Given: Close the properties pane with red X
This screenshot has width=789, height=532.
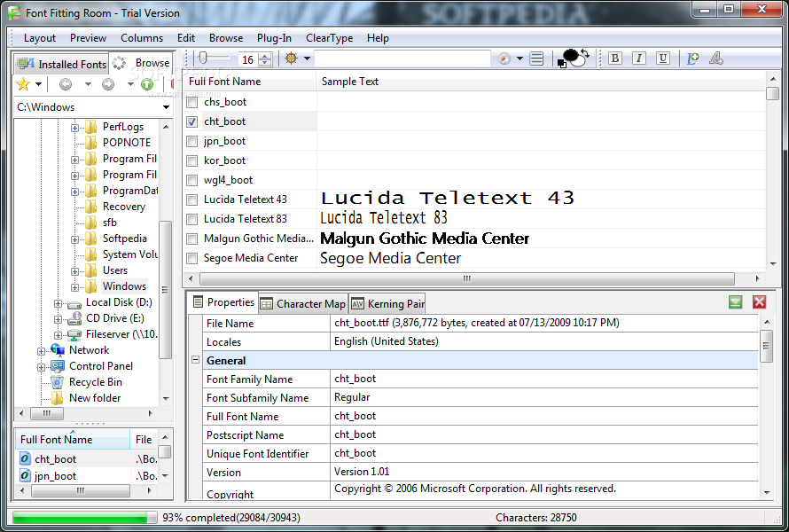Looking at the screenshot, I should pos(760,302).
